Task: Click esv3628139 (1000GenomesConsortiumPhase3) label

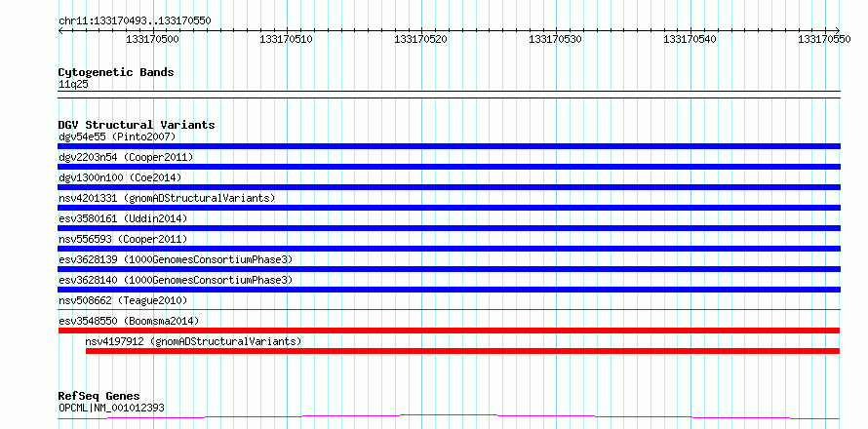Action: pyautogui.click(x=176, y=259)
